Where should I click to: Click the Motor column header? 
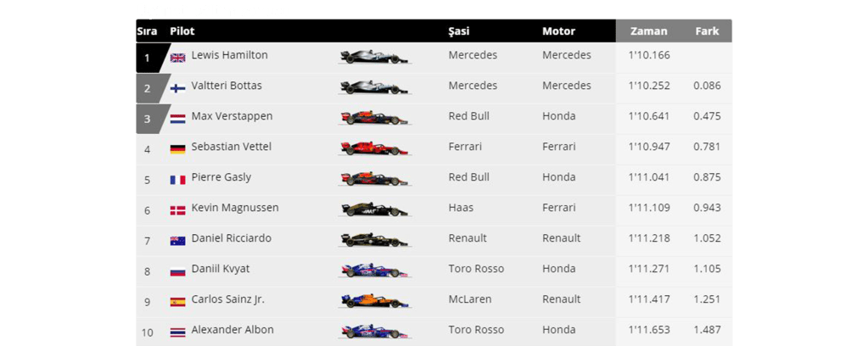[x=558, y=31]
